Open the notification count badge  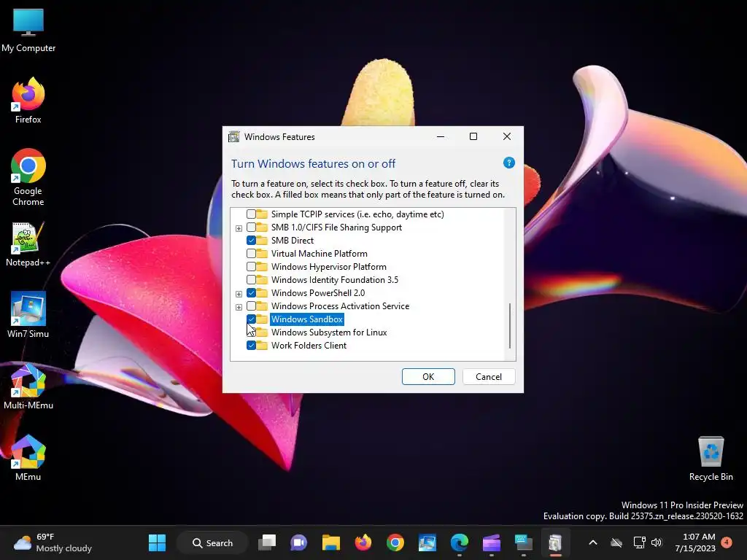click(727, 542)
